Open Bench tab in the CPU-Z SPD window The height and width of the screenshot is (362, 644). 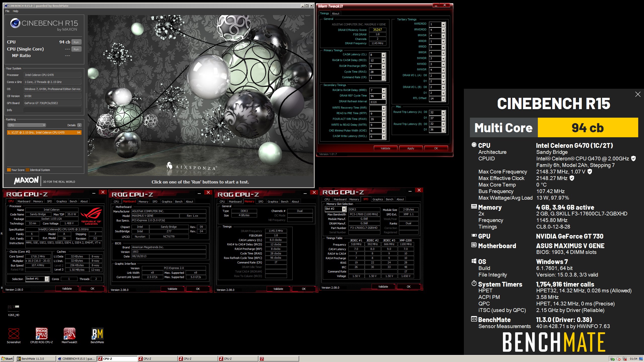[389, 199]
